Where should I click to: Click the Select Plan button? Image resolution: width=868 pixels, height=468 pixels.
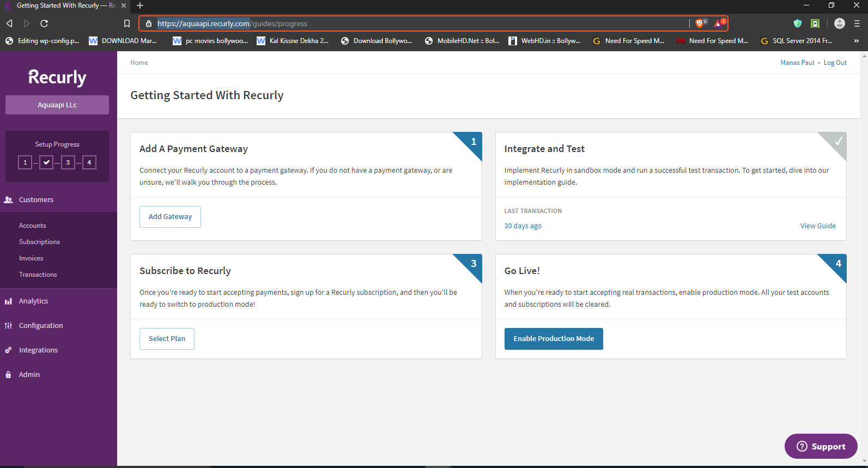point(167,339)
